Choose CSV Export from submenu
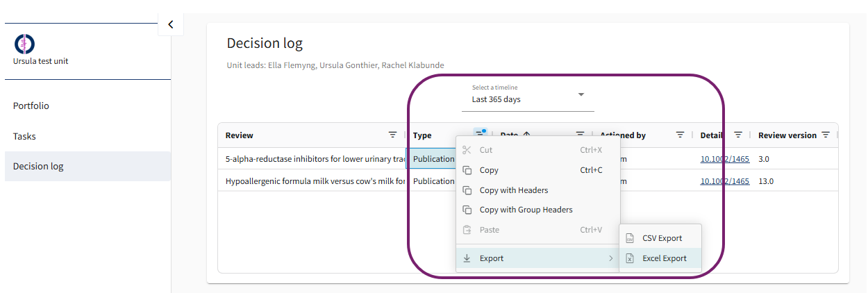Screen dimensions: 868x293 point(661,238)
